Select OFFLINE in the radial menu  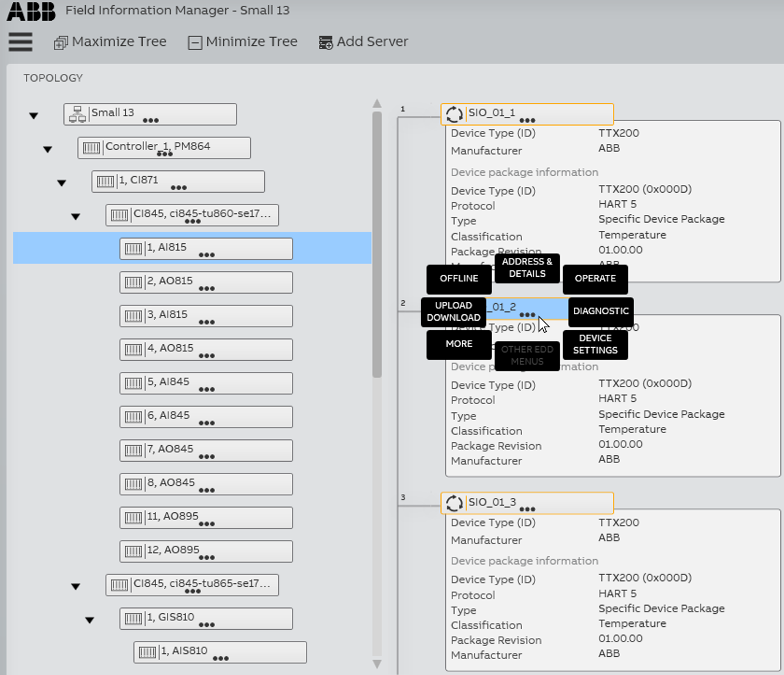click(x=459, y=279)
